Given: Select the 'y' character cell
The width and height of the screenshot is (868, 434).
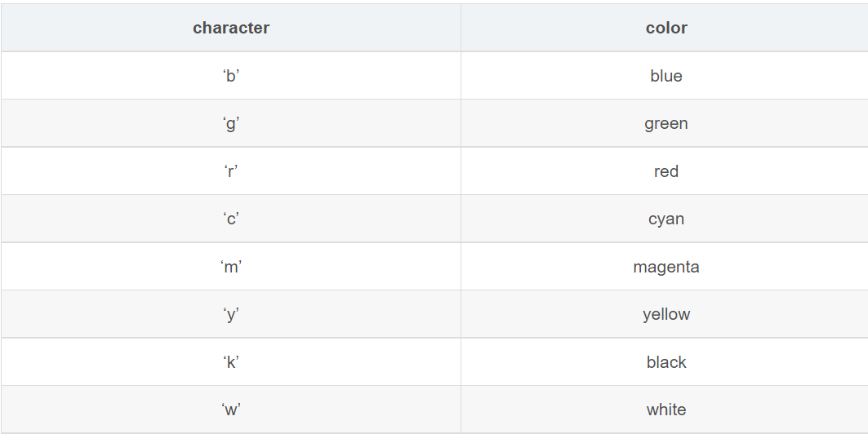Looking at the screenshot, I should point(231,314).
